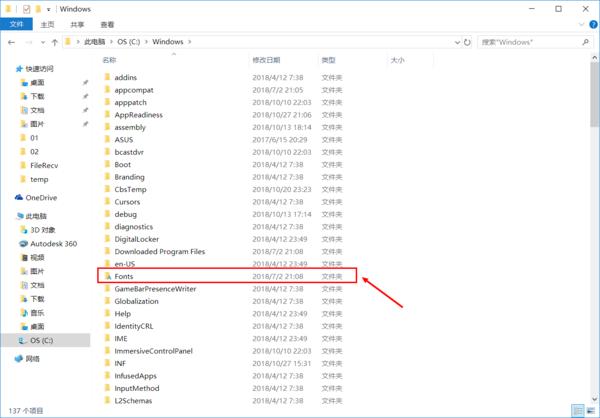600x418 pixels.
Task: Open the 文件 ribbon tab
Action: tap(16, 24)
